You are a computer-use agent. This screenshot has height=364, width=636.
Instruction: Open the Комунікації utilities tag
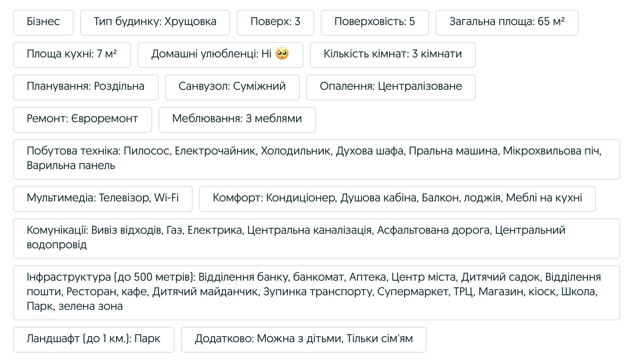tap(316, 239)
